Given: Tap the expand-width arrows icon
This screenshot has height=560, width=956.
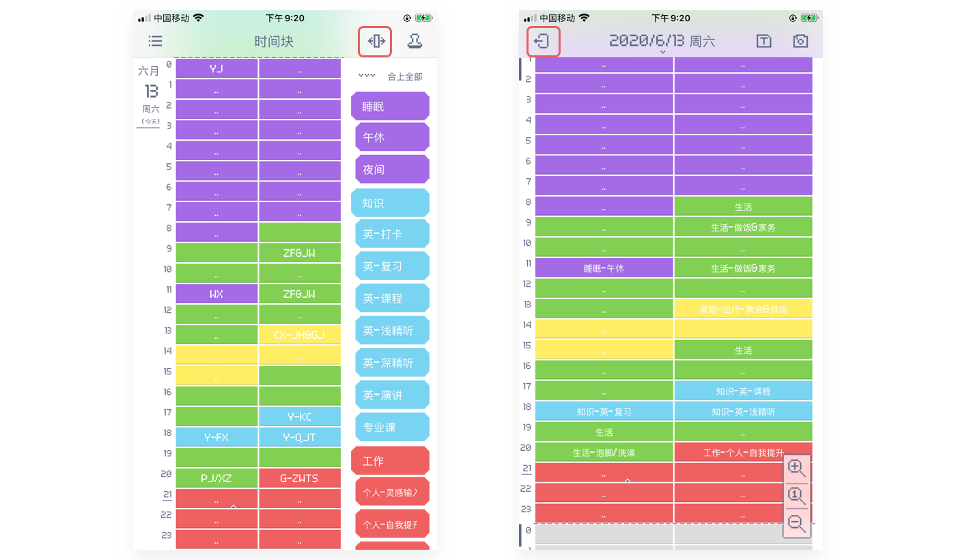Looking at the screenshot, I should click(x=376, y=41).
